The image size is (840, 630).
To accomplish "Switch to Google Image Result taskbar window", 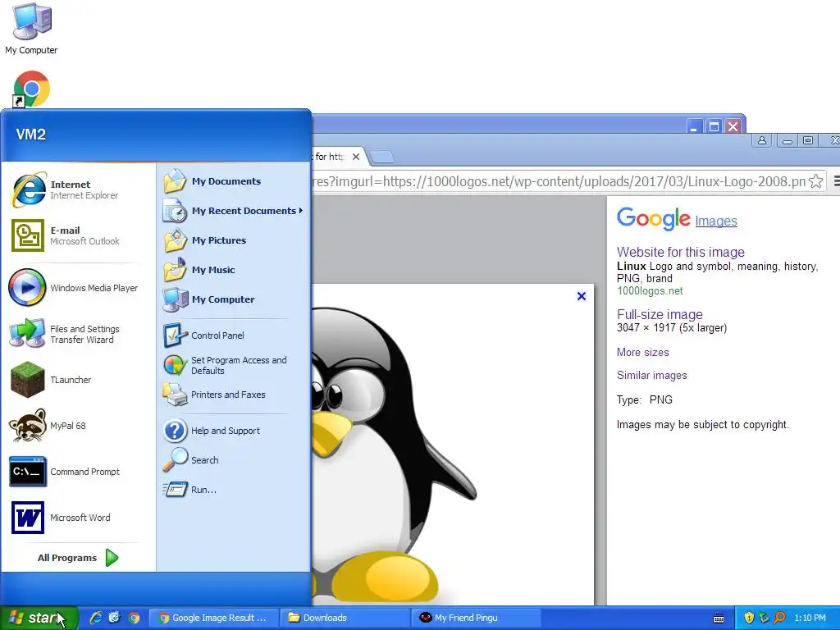I will point(213,618).
